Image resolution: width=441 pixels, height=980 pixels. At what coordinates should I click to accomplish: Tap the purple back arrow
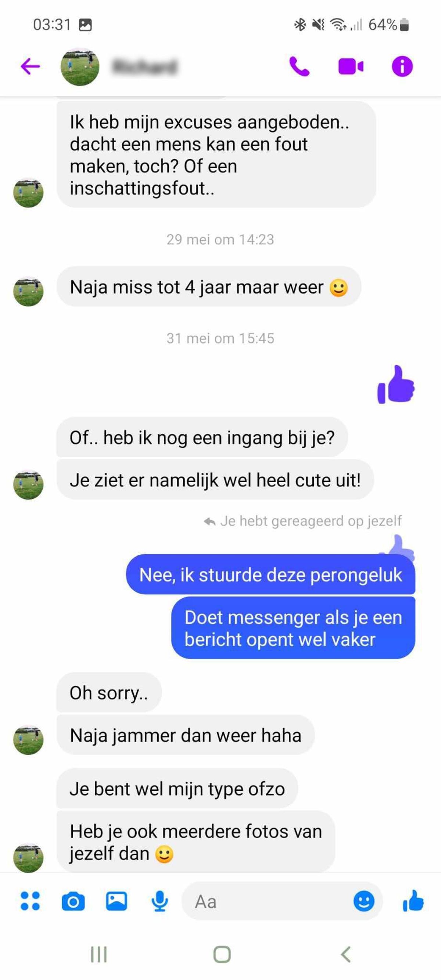pos(30,66)
